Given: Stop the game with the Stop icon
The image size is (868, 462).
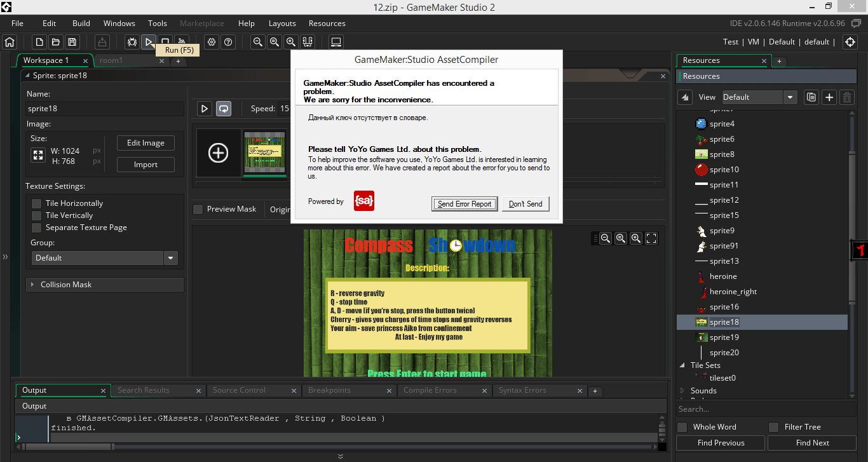Looking at the screenshot, I should (x=165, y=41).
